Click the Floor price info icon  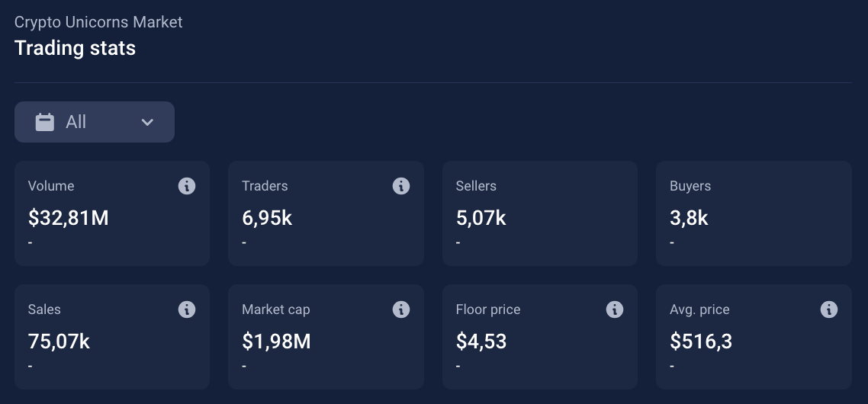tap(615, 309)
